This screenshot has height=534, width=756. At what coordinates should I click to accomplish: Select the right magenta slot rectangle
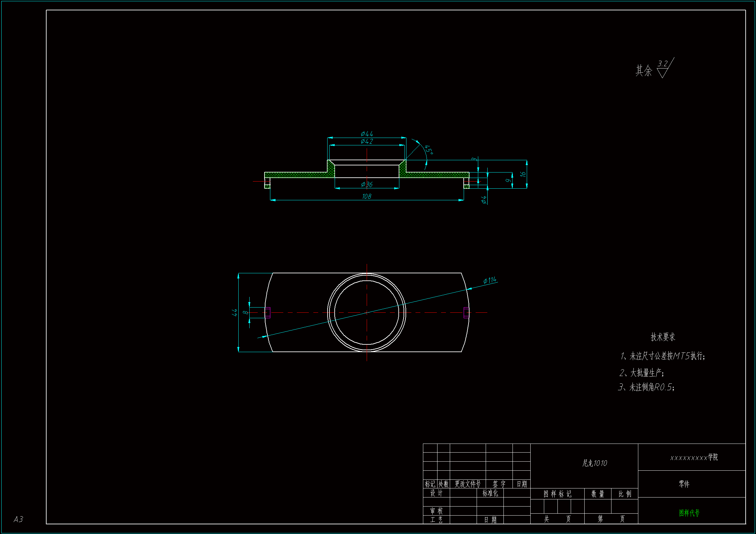466,313
